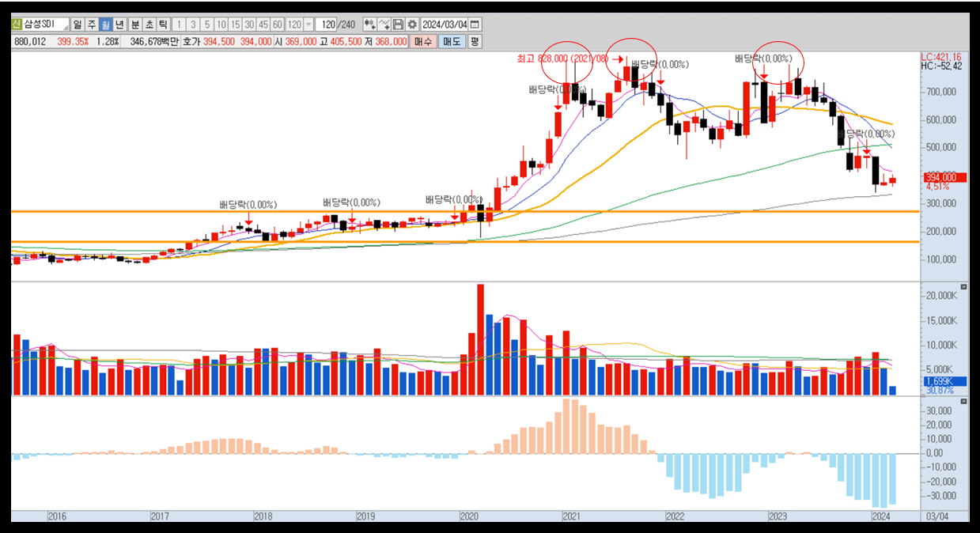This screenshot has width=980, height=533.
Task: Click the 매도 (sell) button
Action: click(452, 41)
